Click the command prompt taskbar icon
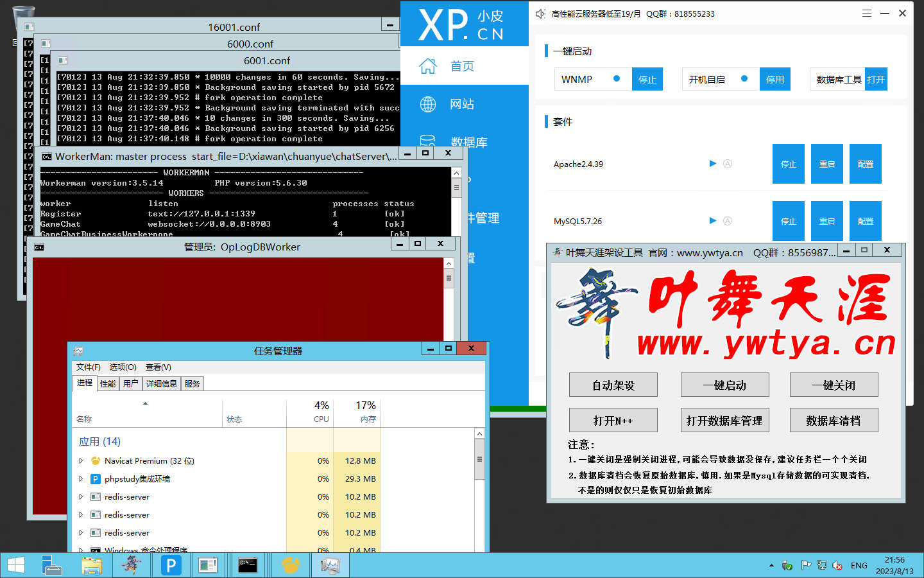 tap(248, 565)
